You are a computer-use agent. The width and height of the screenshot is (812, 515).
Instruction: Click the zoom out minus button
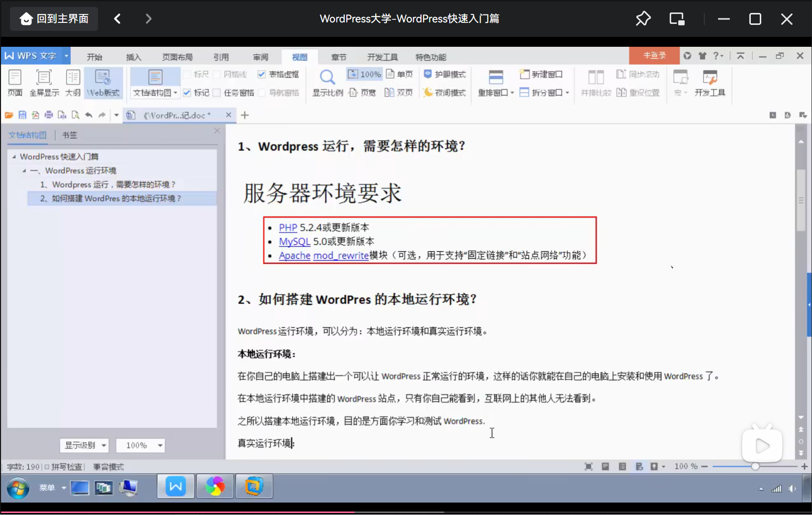pyautogui.click(x=704, y=466)
